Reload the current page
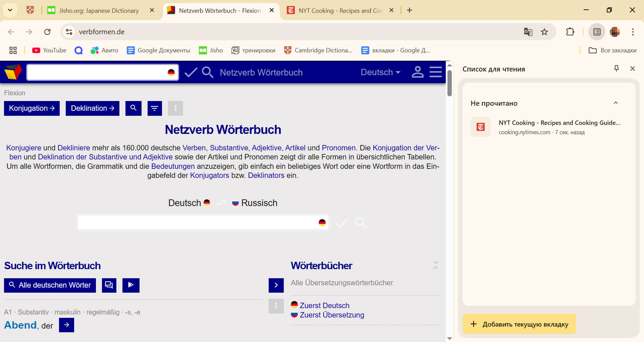644x342 pixels. 47,32
